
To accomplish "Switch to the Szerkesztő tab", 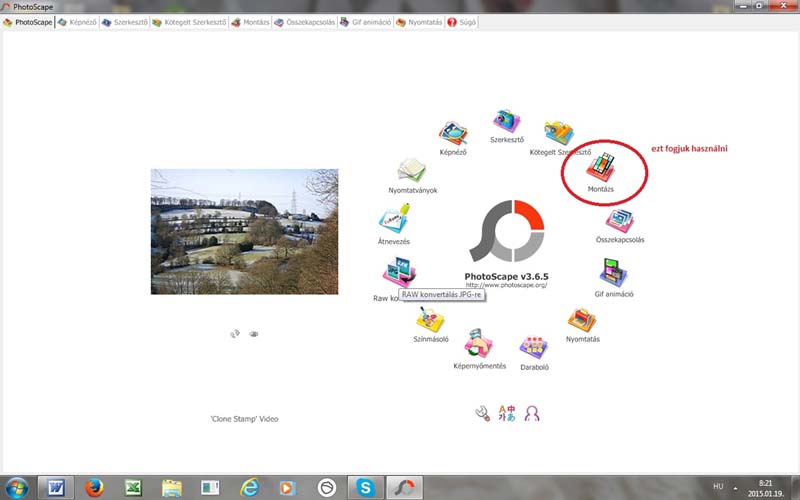I will point(124,22).
